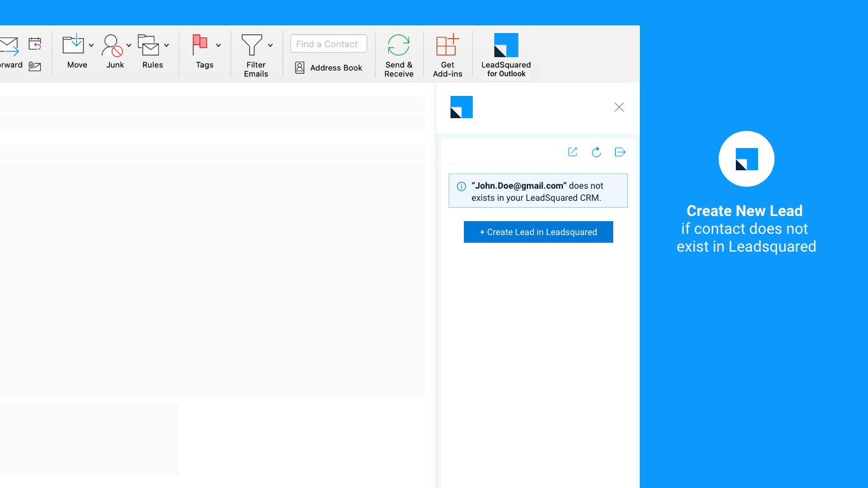Expand the Move dropdown arrow
Viewport: 868px width, 488px height.
point(92,45)
